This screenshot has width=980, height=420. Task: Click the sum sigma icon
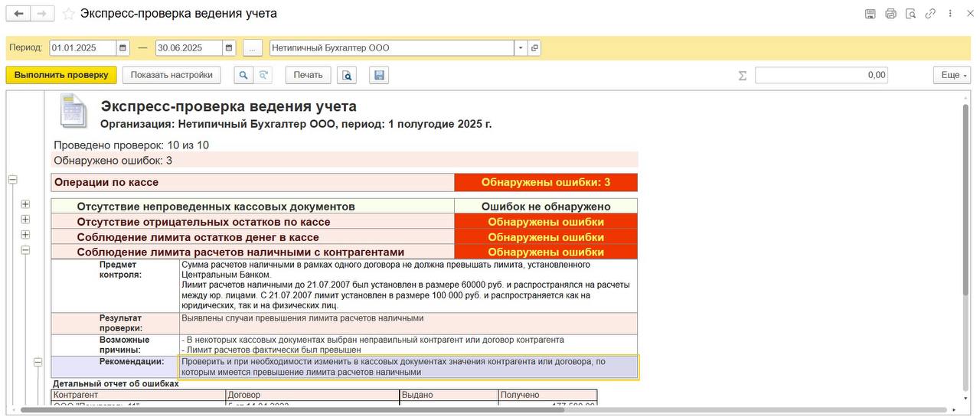point(742,75)
